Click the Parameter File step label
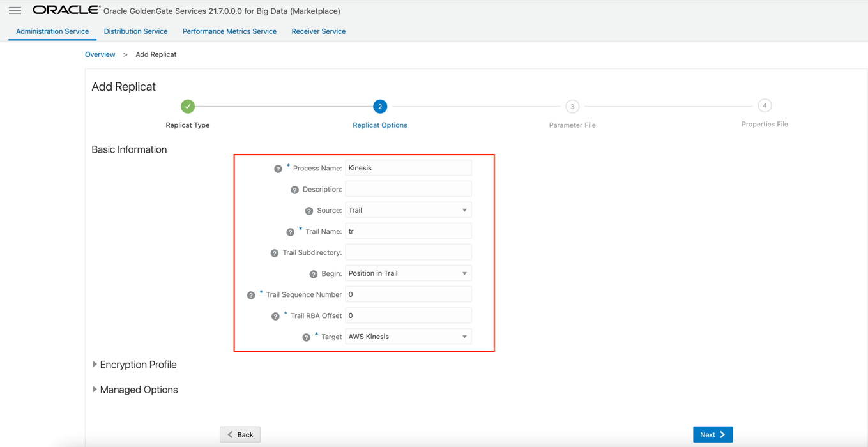The image size is (868, 447). [572, 125]
